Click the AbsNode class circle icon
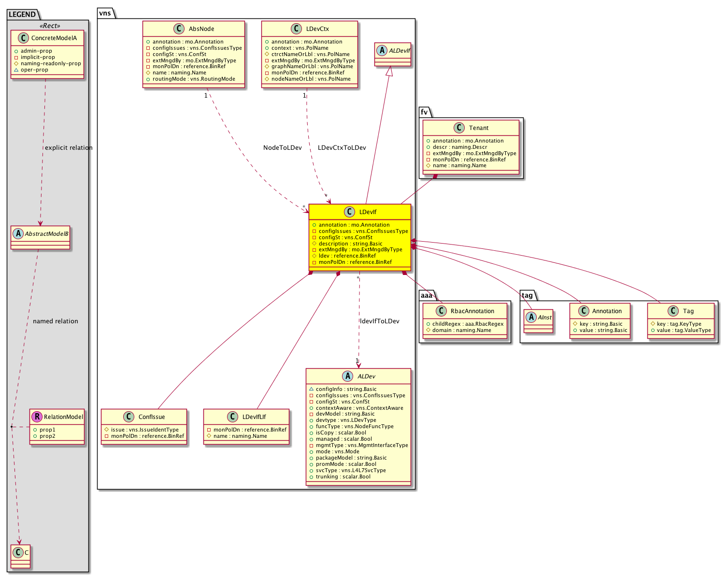This screenshot has height=577, width=728. pyautogui.click(x=179, y=29)
